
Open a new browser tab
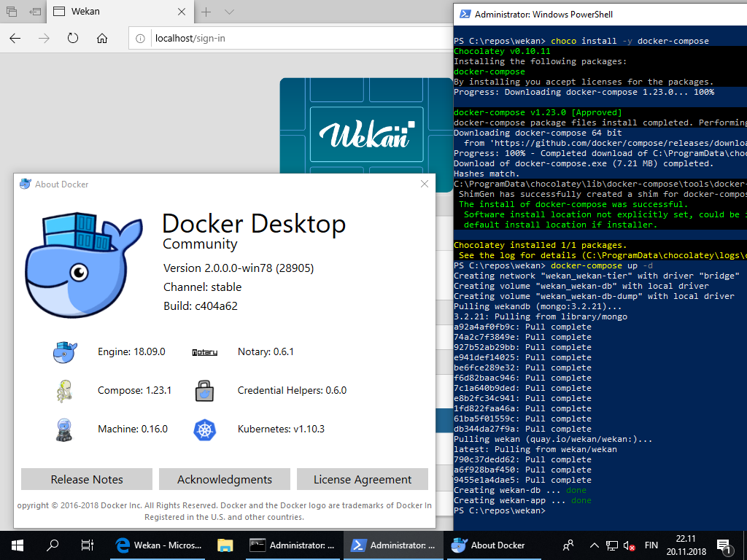tap(206, 12)
